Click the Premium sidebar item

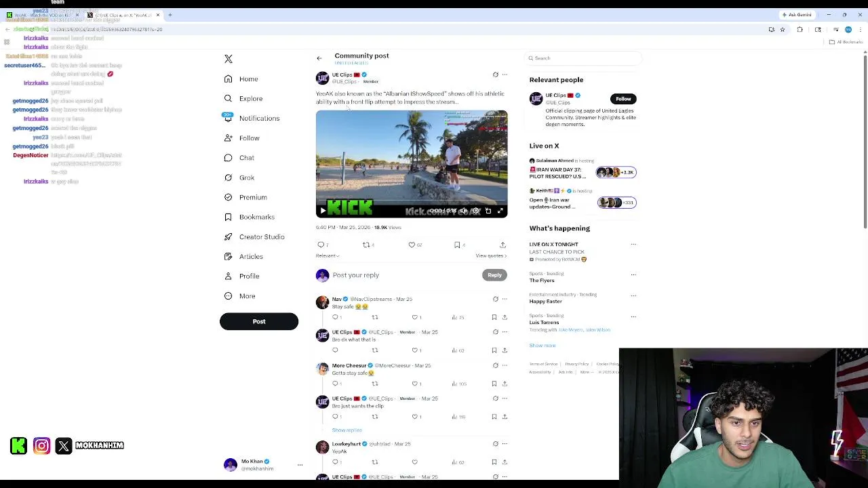(x=245, y=197)
